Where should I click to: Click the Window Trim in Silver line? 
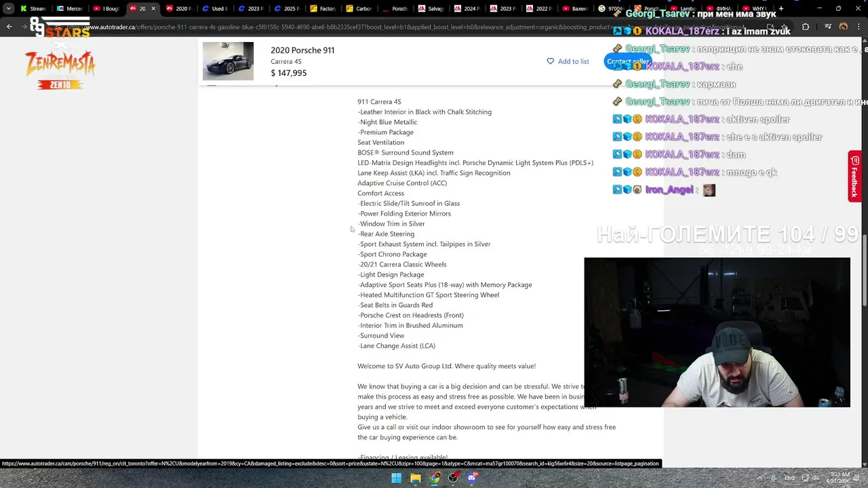pos(391,224)
